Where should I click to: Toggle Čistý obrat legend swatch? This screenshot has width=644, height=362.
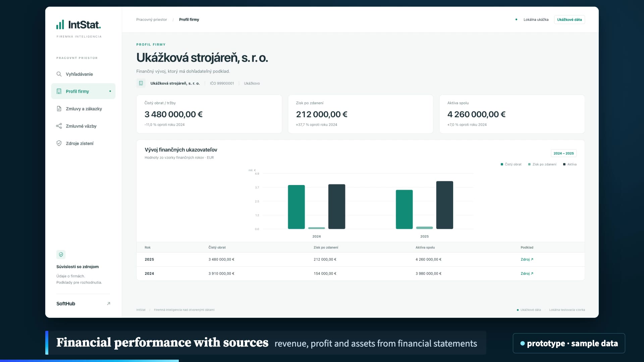click(x=502, y=164)
